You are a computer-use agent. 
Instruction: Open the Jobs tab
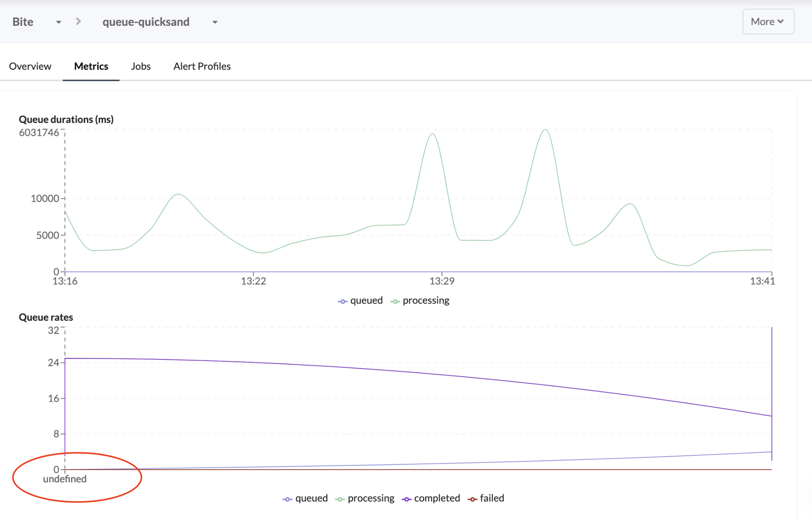click(141, 66)
